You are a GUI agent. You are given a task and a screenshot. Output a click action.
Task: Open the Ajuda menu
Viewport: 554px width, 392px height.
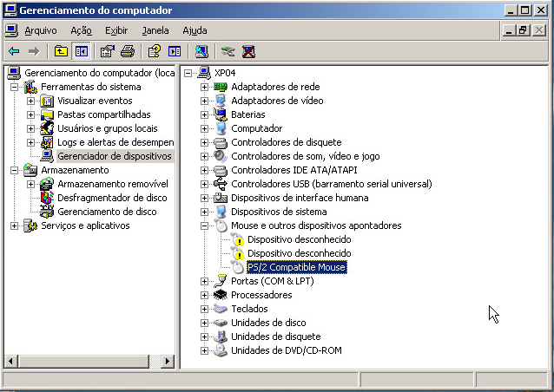tap(195, 30)
